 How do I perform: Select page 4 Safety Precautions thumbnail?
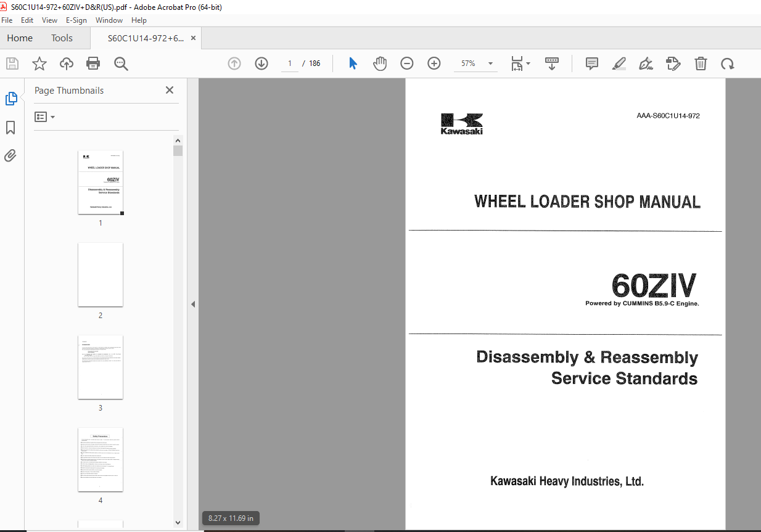click(x=101, y=459)
